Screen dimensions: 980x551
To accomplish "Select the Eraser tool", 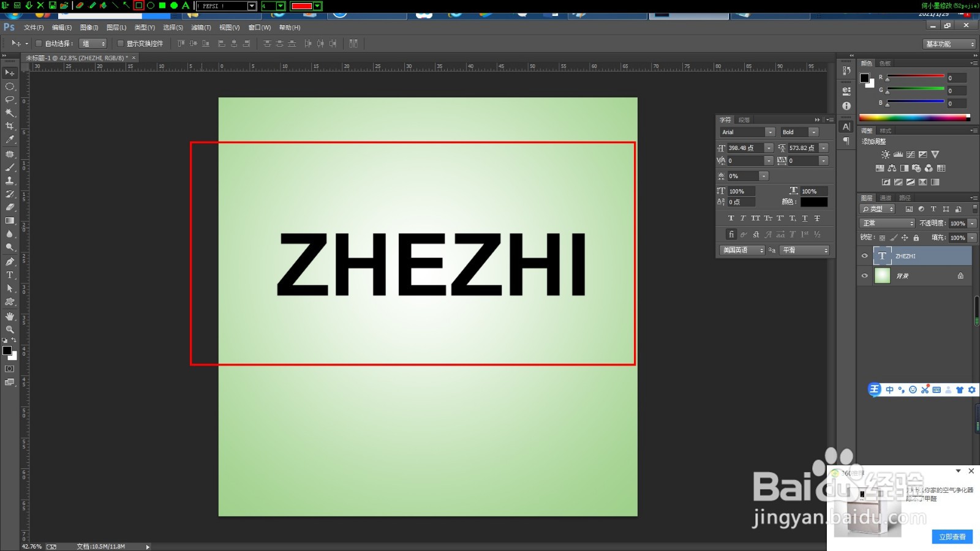I will click(10, 208).
